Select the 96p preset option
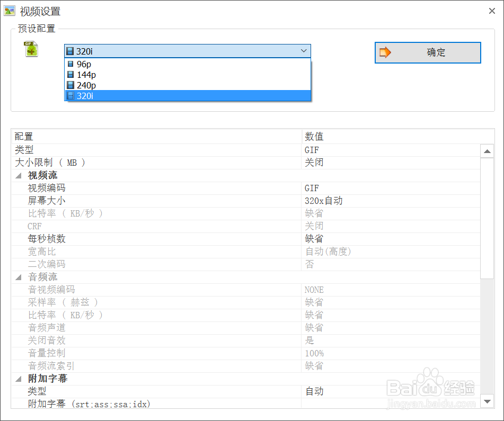 click(x=188, y=64)
